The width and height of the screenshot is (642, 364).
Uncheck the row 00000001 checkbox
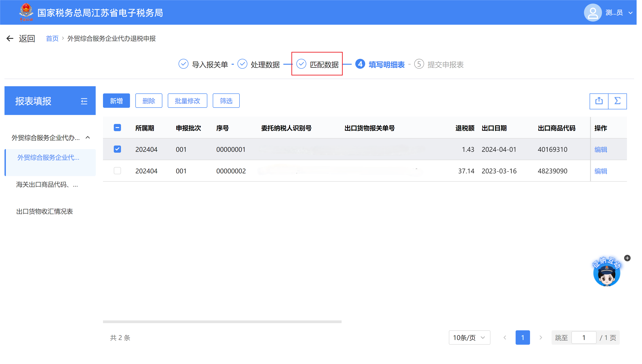[x=117, y=149]
